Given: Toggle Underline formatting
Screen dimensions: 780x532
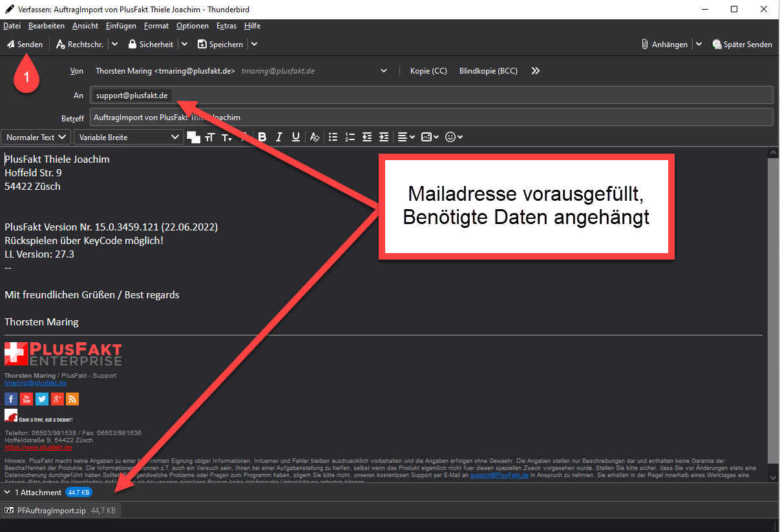Looking at the screenshot, I should [296, 137].
